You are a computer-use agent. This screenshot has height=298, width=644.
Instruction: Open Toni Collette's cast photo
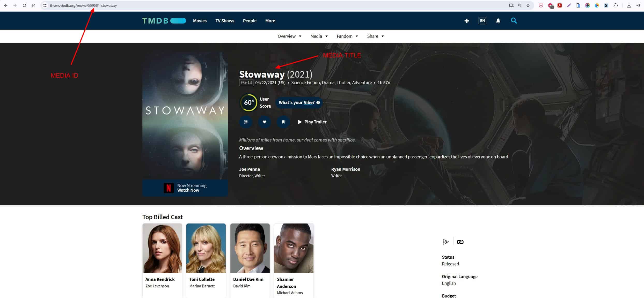coord(206,248)
